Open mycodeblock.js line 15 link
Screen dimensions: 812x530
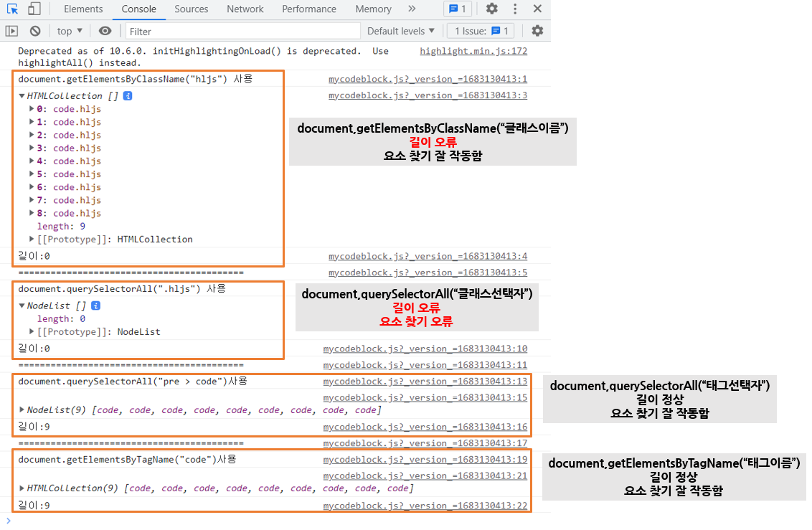coord(425,397)
